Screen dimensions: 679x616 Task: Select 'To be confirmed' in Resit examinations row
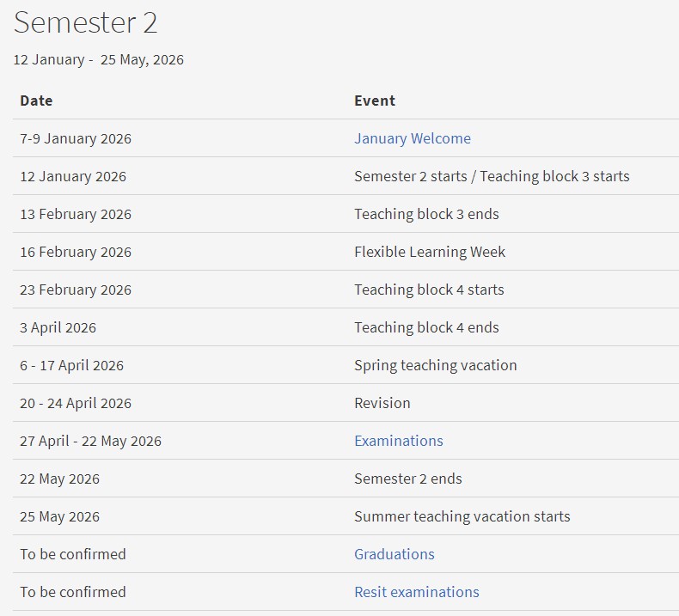pyautogui.click(x=73, y=592)
